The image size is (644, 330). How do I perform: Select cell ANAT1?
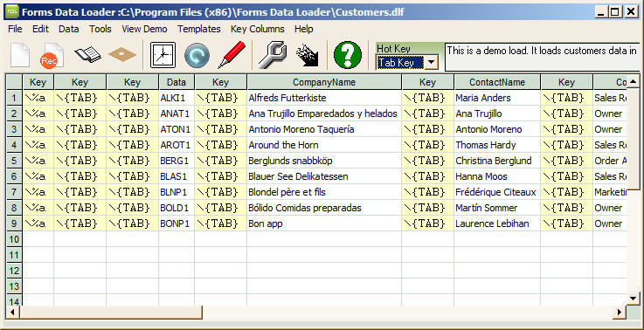[x=177, y=113]
